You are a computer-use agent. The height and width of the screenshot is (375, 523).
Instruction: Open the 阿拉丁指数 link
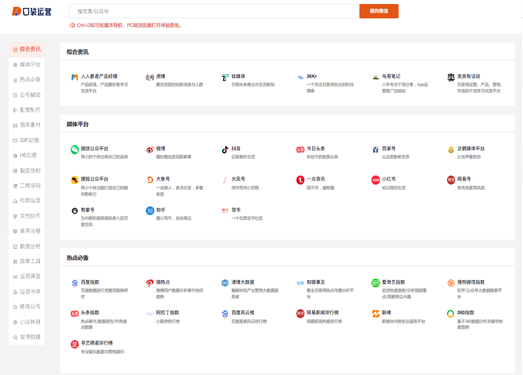[167, 313]
